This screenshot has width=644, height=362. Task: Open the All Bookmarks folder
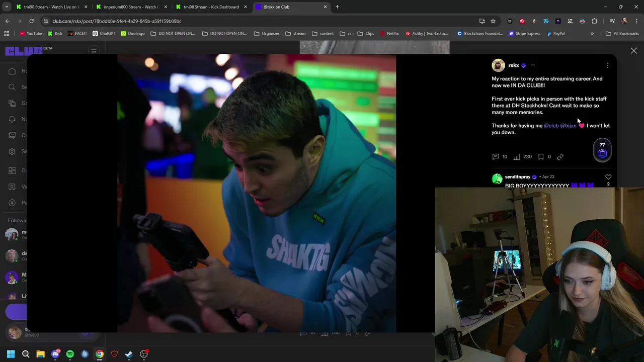622,34
